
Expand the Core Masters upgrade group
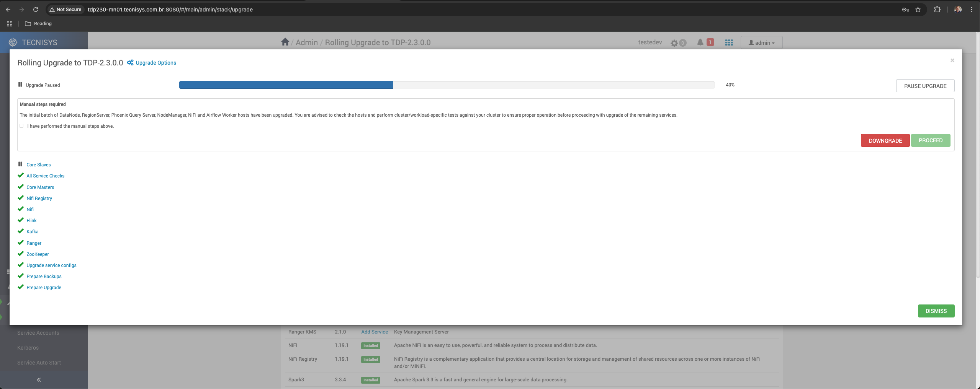pyautogui.click(x=40, y=187)
